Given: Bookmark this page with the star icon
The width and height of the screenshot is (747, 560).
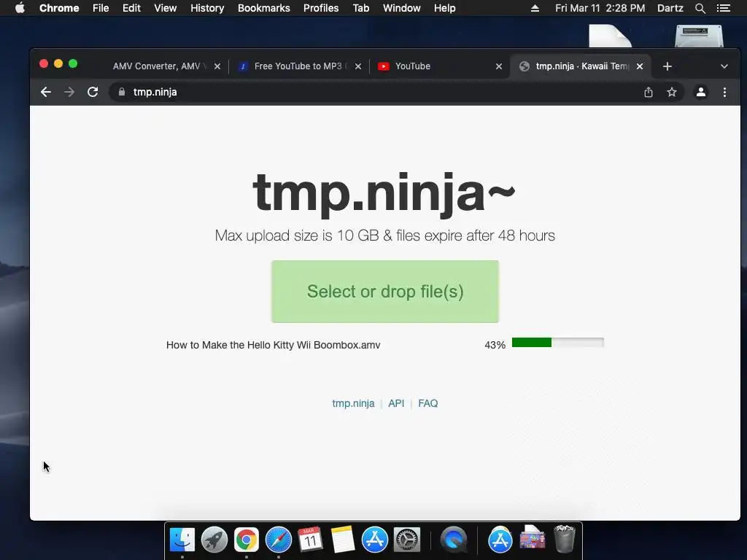Looking at the screenshot, I should point(672,92).
